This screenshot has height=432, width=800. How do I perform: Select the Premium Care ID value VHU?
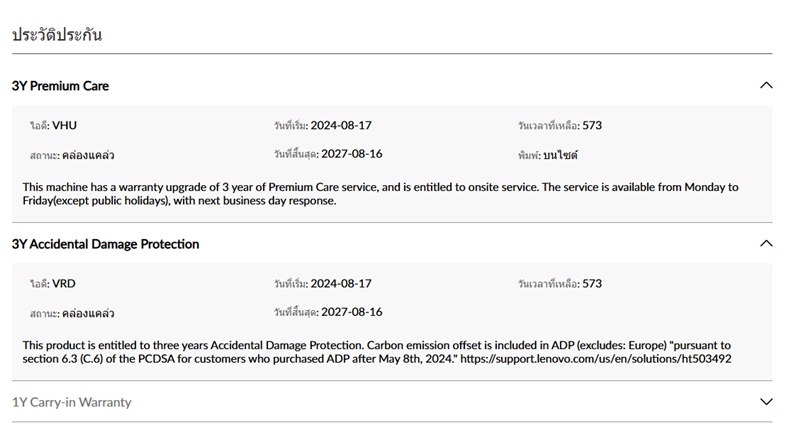64,126
